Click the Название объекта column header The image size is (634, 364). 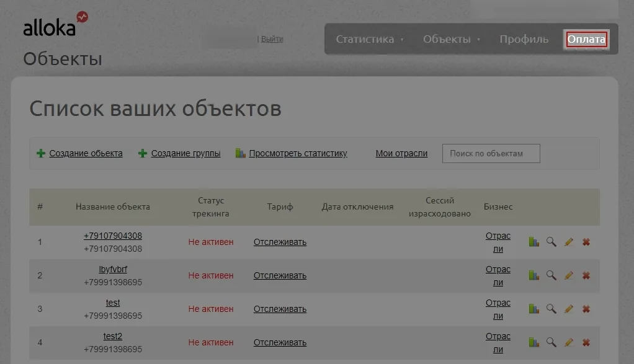(x=113, y=207)
